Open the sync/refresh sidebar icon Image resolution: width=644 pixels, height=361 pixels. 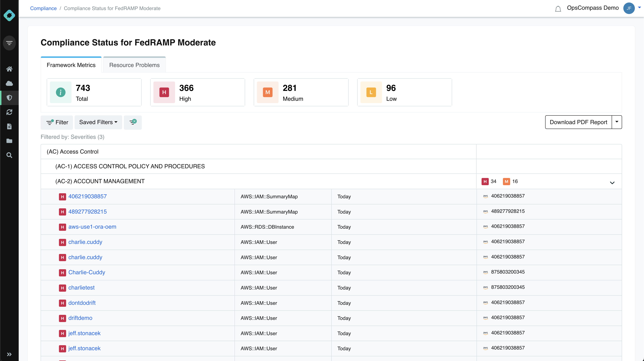(x=9, y=112)
